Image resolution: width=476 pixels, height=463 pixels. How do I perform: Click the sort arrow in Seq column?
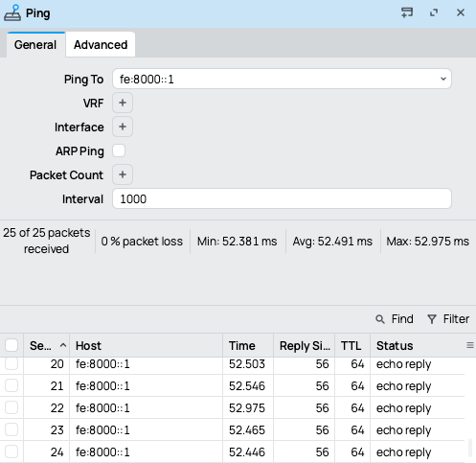pyautogui.click(x=63, y=345)
